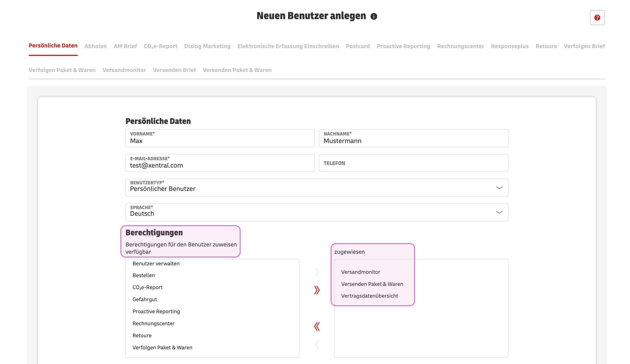Select Gefahrgut in available permissions
Viewport: 630px width, 364px height.
pyautogui.click(x=145, y=299)
